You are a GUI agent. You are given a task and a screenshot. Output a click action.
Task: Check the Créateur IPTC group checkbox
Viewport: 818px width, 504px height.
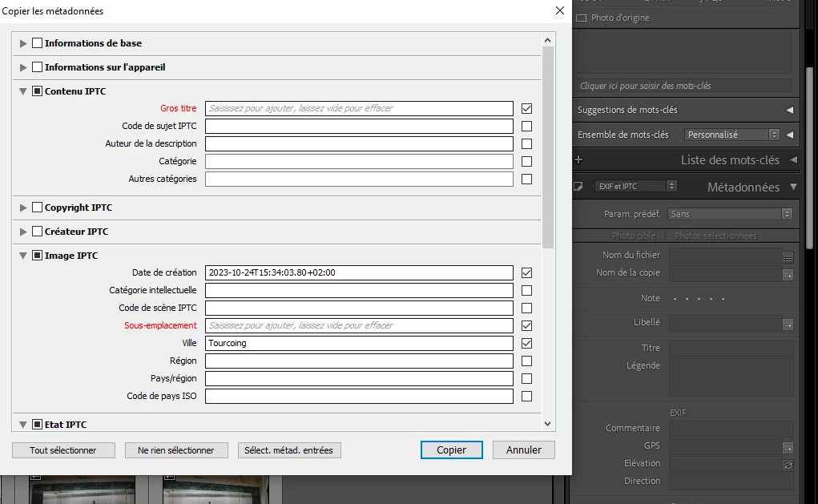37,231
